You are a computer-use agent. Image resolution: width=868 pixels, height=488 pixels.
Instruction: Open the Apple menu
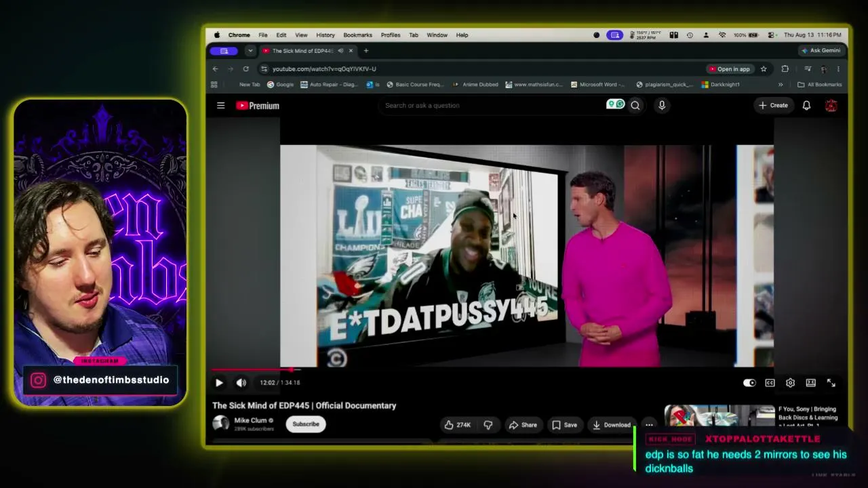click(x=217, y=35)
